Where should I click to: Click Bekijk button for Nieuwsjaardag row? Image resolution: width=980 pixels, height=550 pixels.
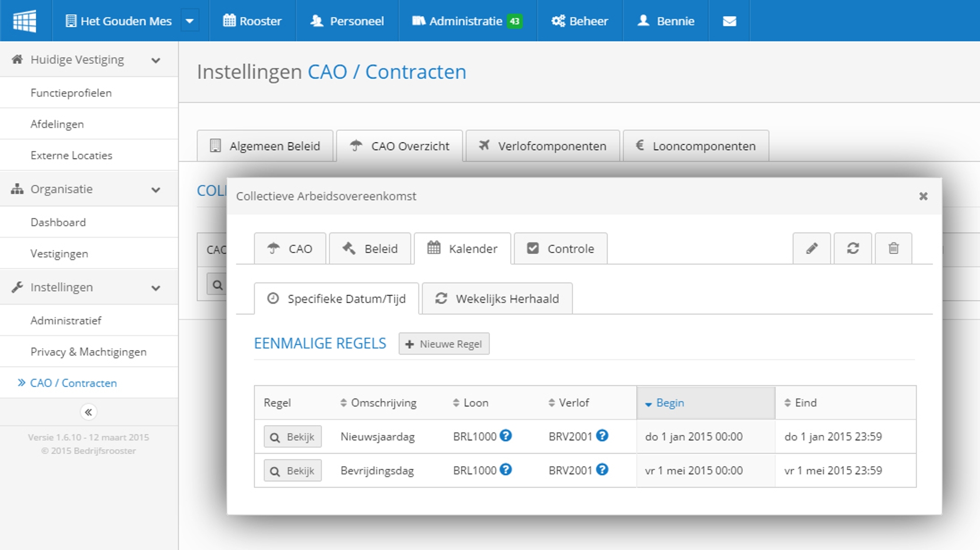(x=293, y=436)
